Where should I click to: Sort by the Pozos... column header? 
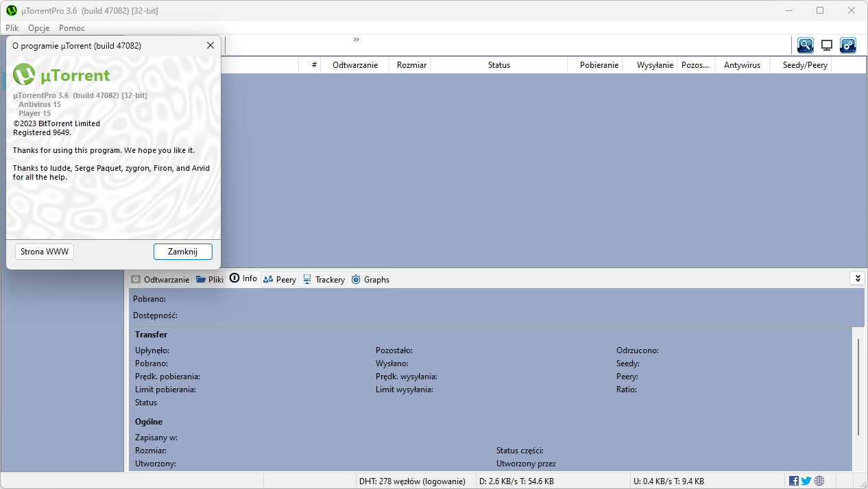pos(696,65)
